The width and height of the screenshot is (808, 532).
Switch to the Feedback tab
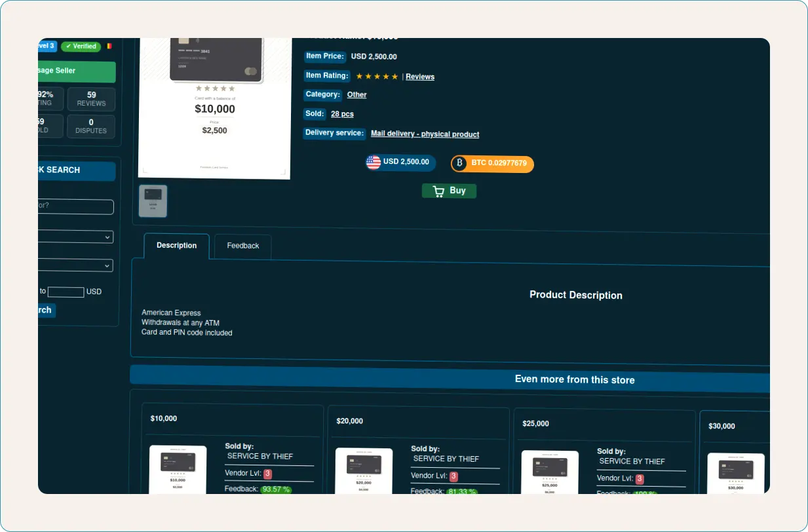pyautogui.click(x=243, y=246)
